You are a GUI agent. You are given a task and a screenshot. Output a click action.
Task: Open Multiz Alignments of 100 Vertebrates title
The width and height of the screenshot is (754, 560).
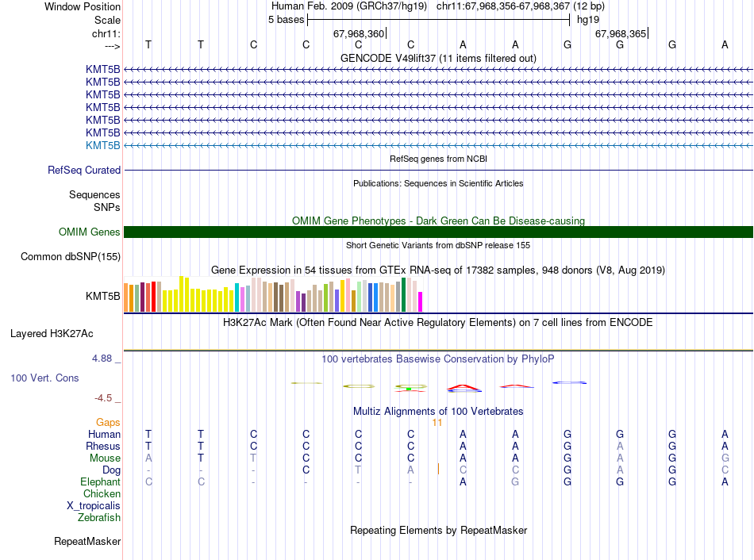coord(438,412)
